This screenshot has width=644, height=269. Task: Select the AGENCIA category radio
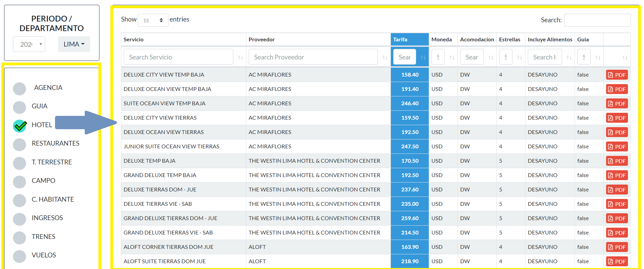[x=19, y=89]
